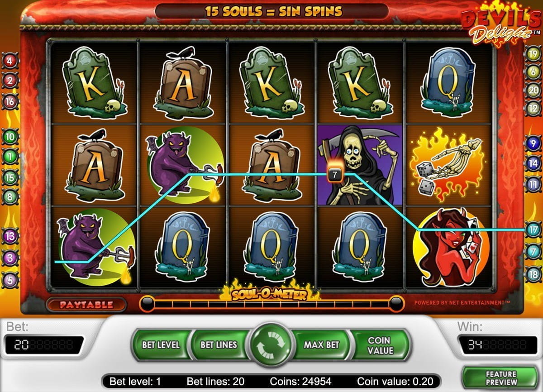Click payline number 13 marker
The image size is (543, 392).
[10, 236]
